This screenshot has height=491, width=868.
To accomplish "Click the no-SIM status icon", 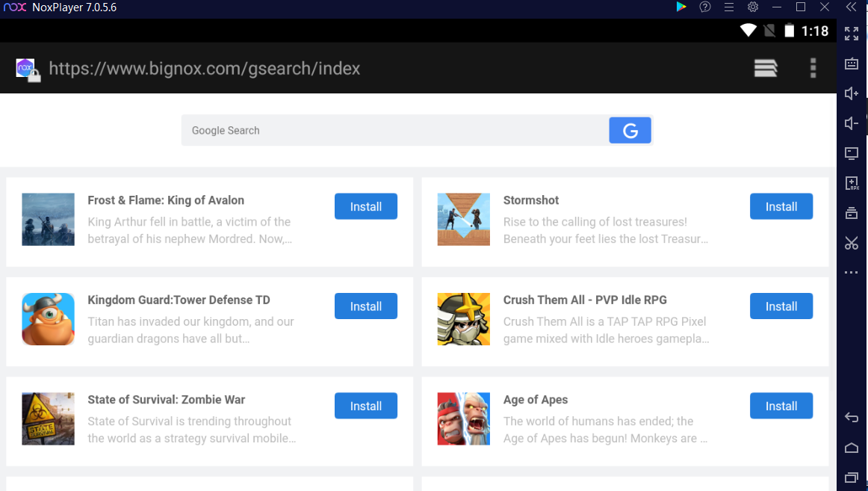I will point(769,31).
